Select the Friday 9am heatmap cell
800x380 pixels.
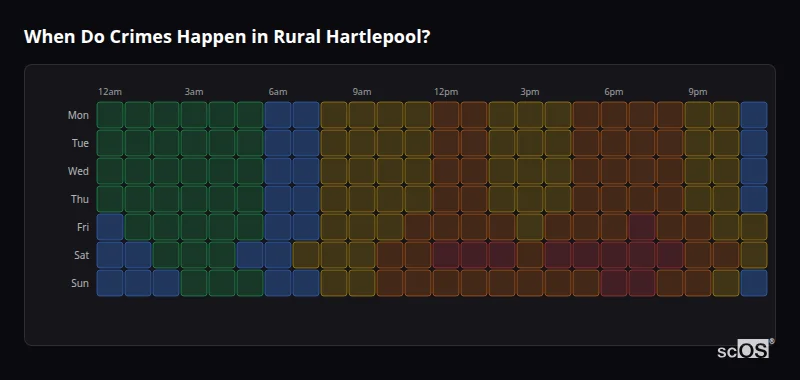(x=362, y=227)
